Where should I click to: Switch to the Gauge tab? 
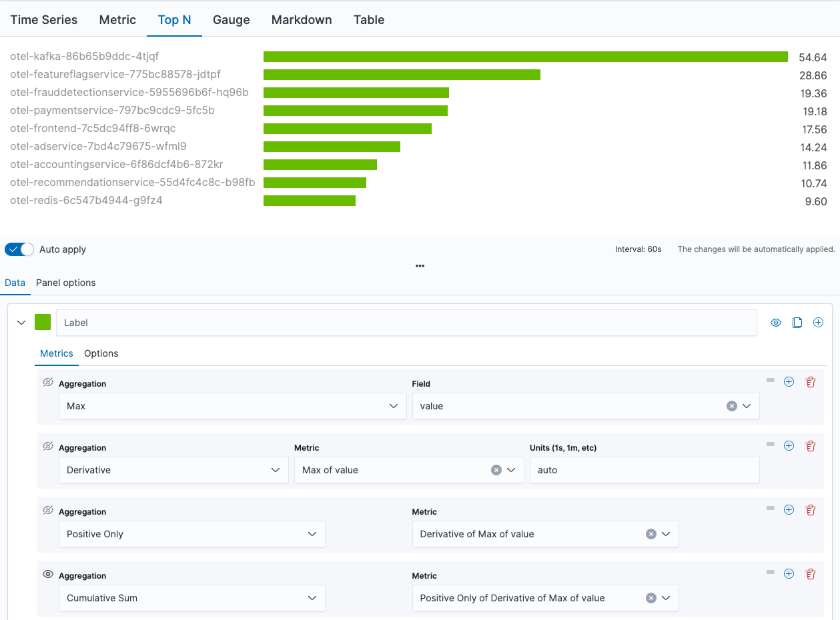tap(231, 20)
